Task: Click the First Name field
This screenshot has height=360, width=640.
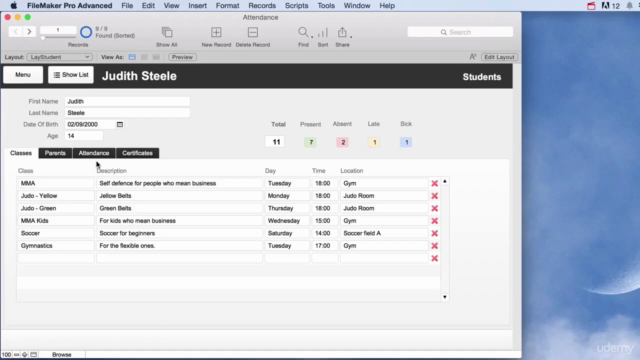Action: click(x=127, y=101)
